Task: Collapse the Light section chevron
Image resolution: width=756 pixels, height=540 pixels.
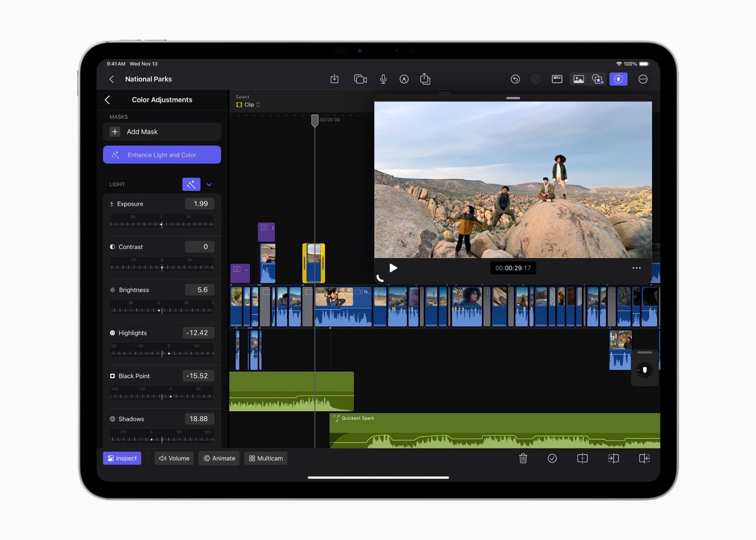Action: click(209, 185)
